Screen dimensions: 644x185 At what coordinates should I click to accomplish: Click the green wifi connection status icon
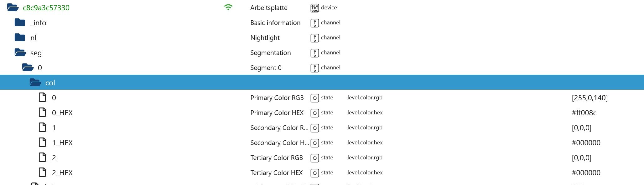pyautogui.click(x=228, y=7)
